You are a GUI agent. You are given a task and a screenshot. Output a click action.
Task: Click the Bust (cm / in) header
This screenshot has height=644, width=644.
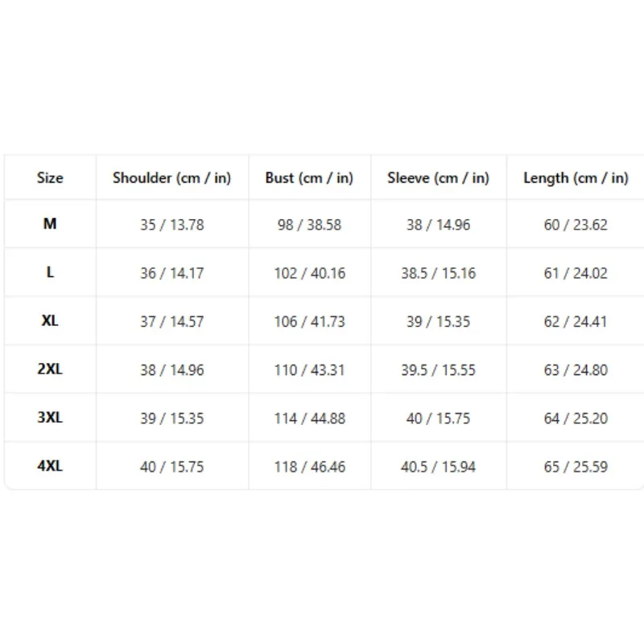coord(309,178)
